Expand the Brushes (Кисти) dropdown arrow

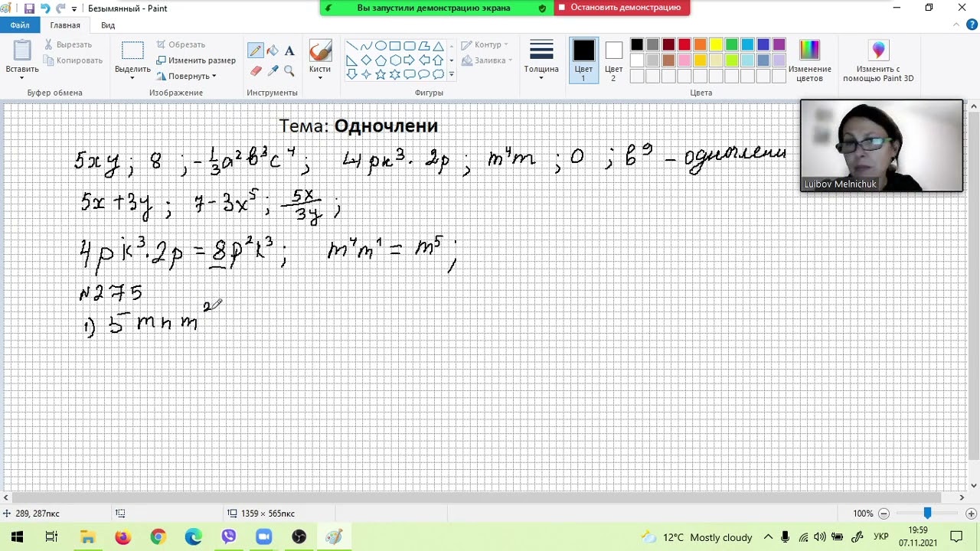point(320,77)
